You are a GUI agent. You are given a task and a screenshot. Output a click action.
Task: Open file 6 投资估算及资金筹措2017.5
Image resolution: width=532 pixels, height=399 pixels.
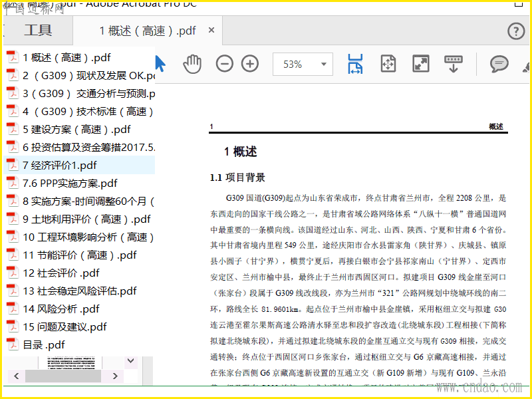pyautogui.click(x=89, y=148)
